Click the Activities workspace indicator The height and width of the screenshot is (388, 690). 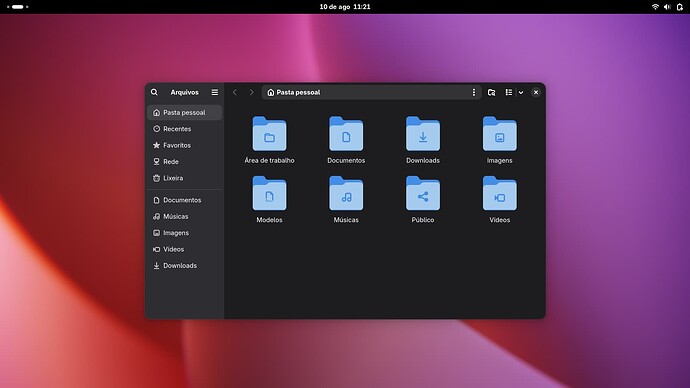pyautogui.click(x=18, y=7)
